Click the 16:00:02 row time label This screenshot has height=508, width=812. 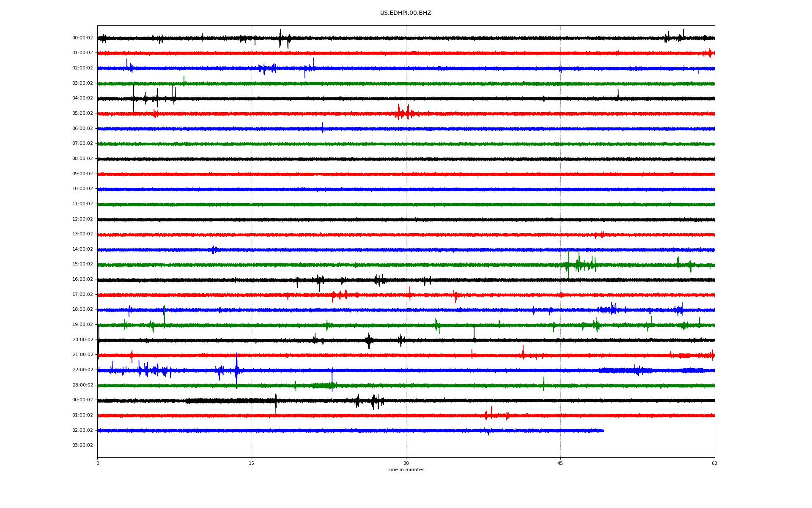click(82, 279)
